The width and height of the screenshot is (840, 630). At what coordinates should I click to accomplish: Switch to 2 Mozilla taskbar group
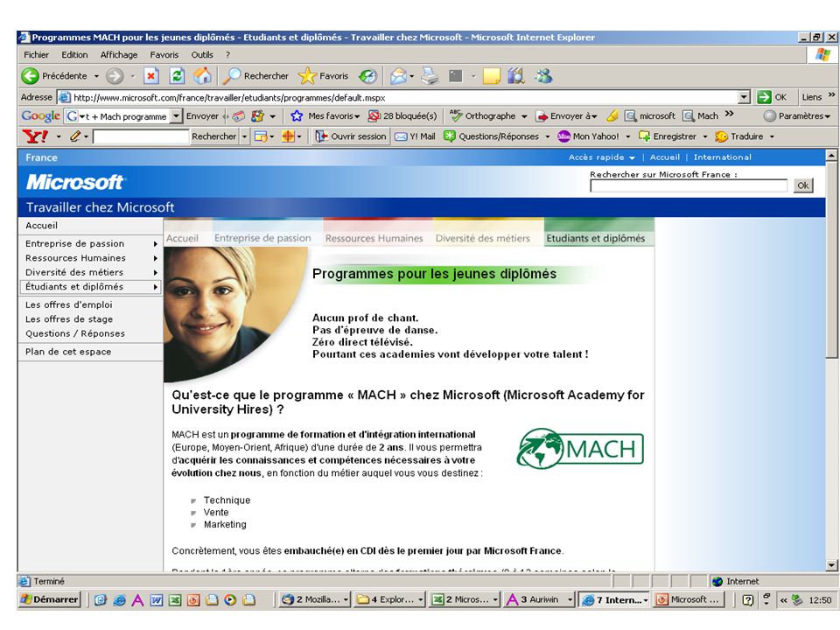click(316, 599)
